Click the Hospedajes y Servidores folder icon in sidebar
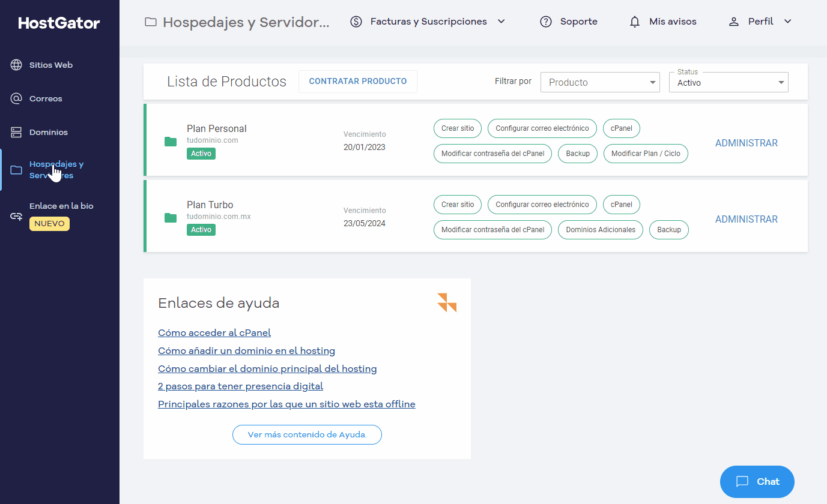The width and height of the screenshot is (827, 504). click(16, 170)
